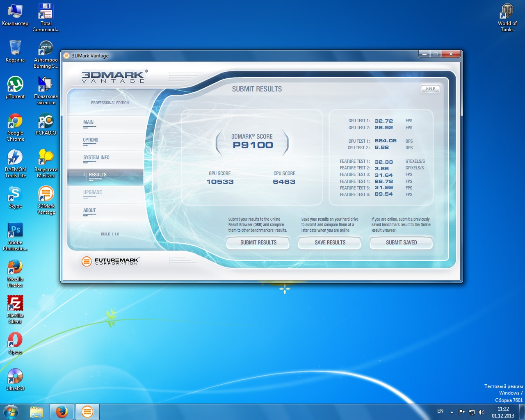This screenshot has height=420, width=525.
Task: Open the Windows Start menu
Action: [x=11, y=412]
